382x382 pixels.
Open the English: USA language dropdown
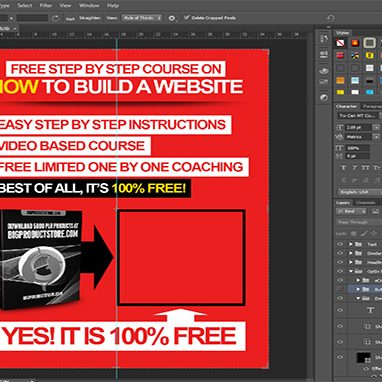(360, 192)
